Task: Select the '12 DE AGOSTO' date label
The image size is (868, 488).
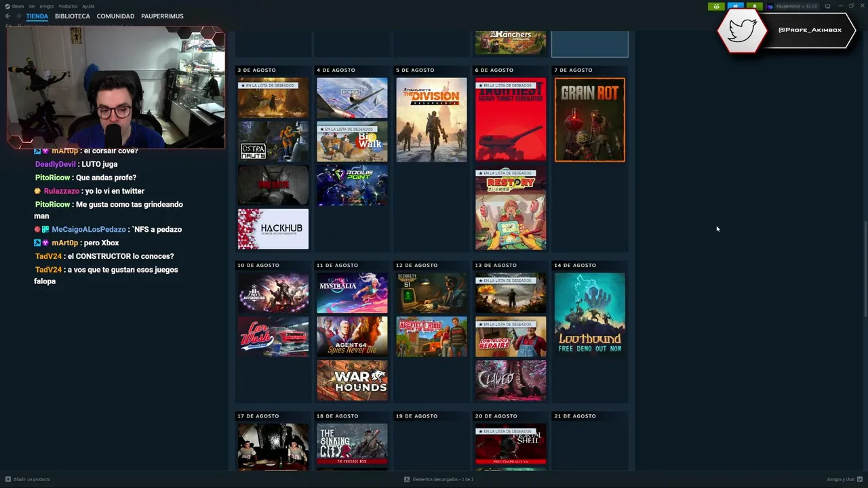Action: tap(416, 265)
